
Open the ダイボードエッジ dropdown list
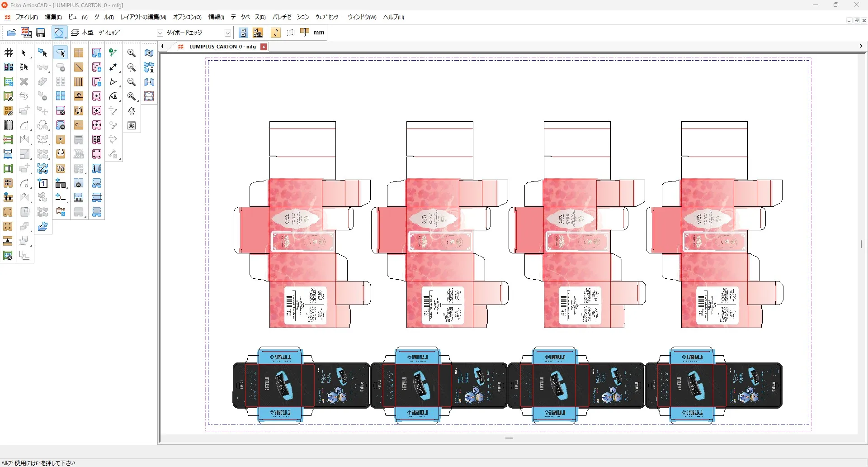point(227,33)
